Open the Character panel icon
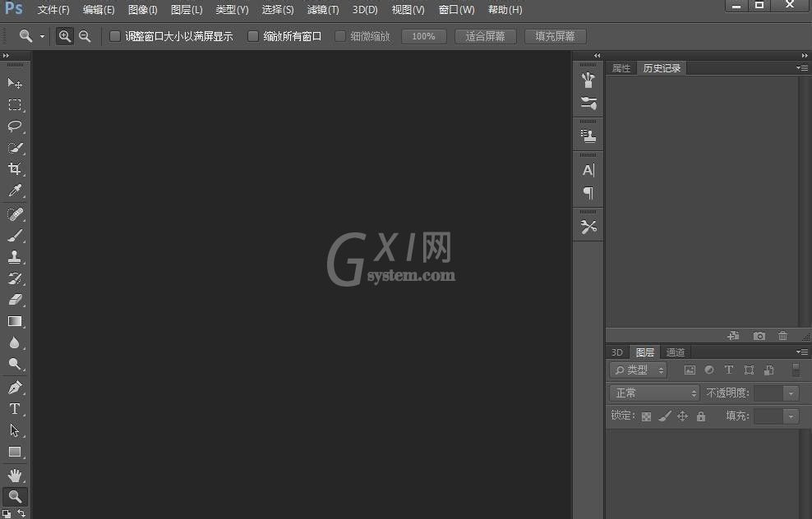Screen dimensions: 812x519 point(588,170)
